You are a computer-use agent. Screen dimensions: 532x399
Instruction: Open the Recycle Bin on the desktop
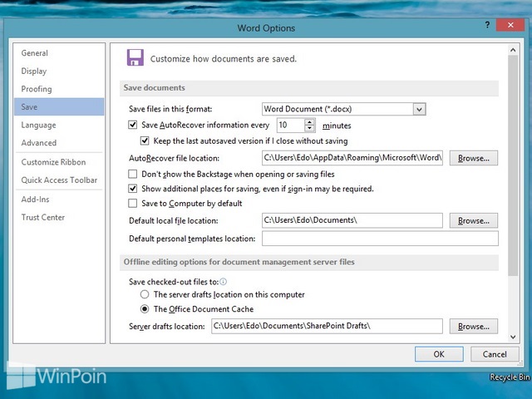(x=510, y=377)
